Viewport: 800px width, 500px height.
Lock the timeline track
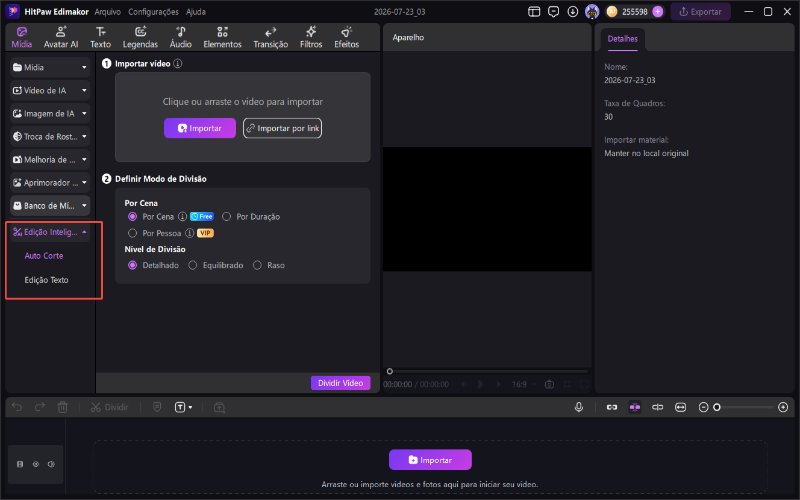click(20, 464)
